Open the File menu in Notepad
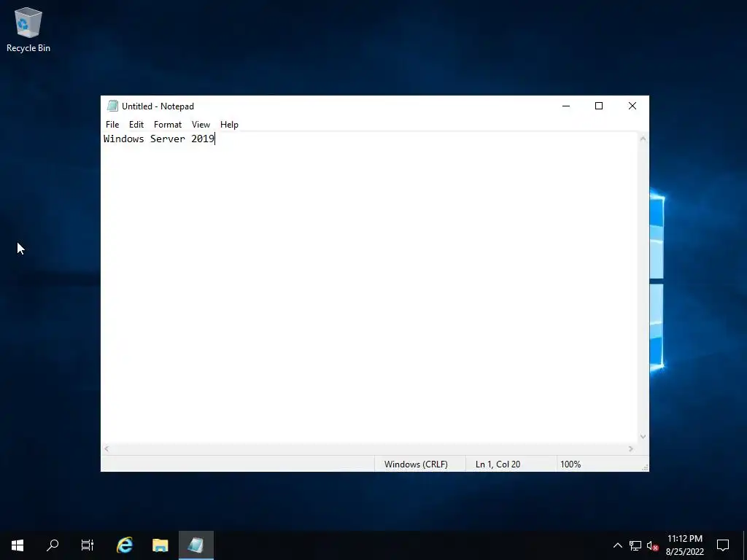The image size is (747, 560). coord(112,124)
